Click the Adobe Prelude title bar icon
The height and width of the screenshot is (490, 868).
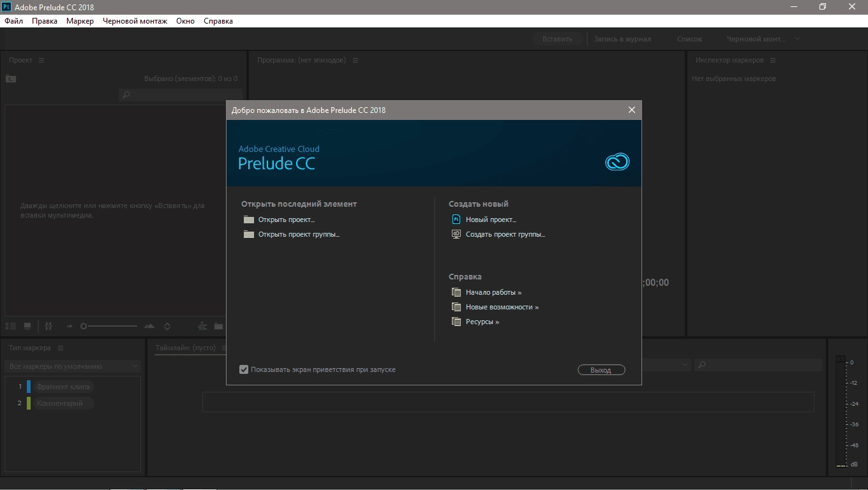coord(6,7)
